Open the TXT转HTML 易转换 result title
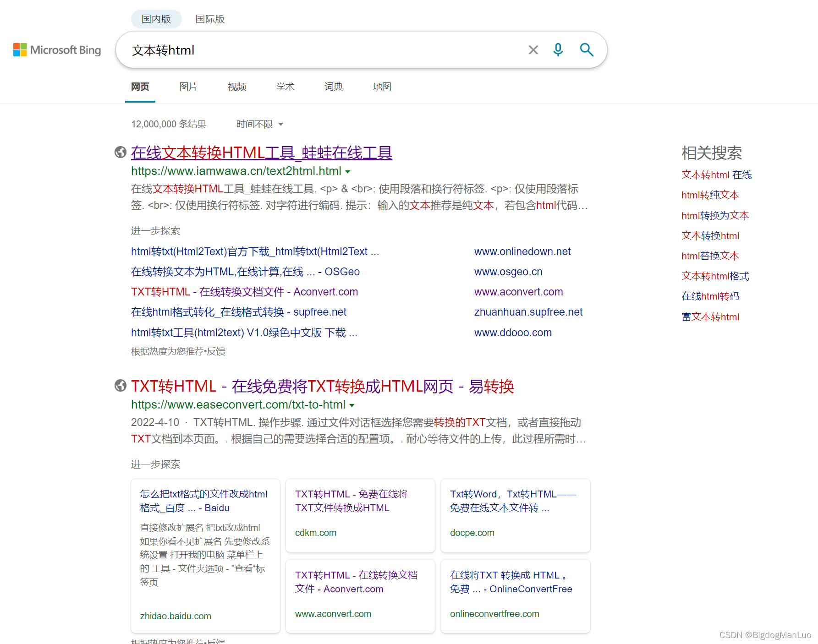 click(323, 386)
